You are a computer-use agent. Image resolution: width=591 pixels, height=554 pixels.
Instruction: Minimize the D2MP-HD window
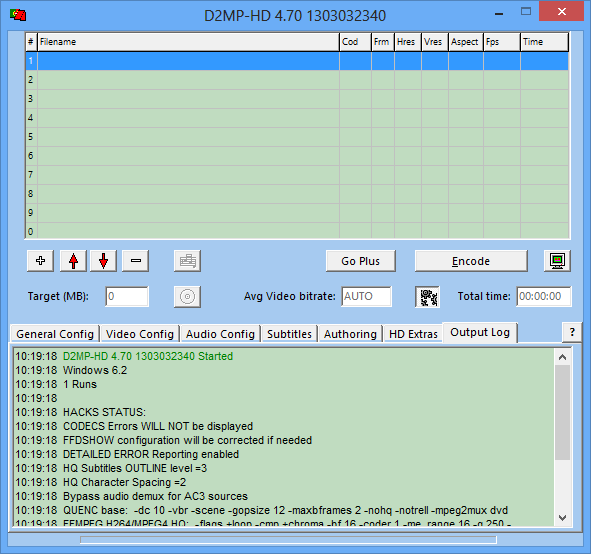coord(499,13)
